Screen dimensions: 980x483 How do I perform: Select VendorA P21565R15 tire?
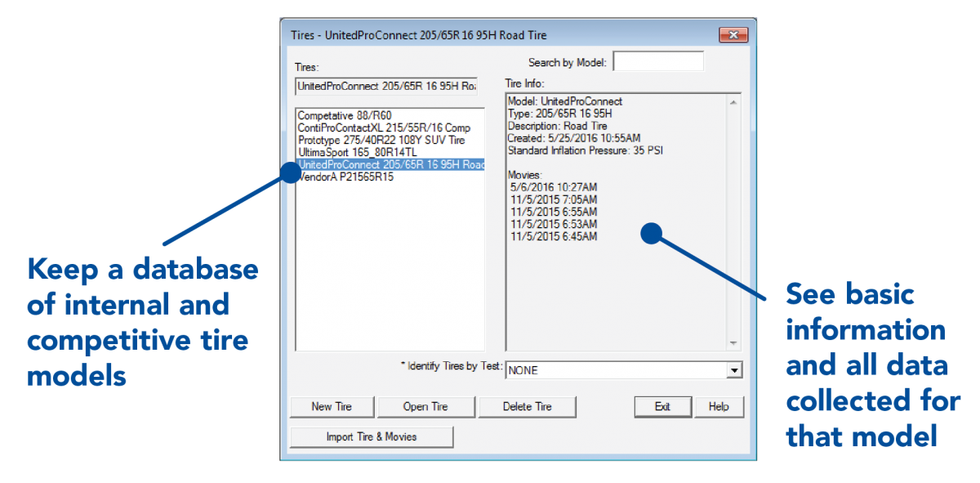point(345,177)
